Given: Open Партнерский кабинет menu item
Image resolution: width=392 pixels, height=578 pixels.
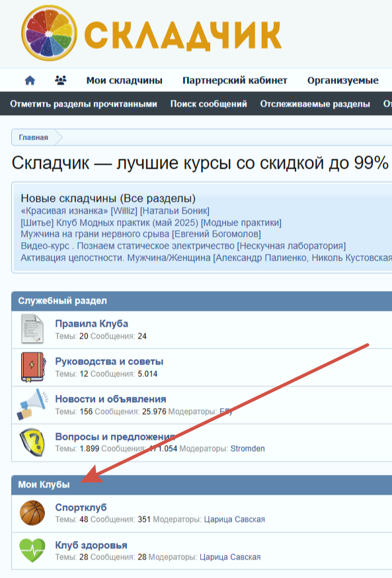Looking at the screenshot, I should click(235, 81).
